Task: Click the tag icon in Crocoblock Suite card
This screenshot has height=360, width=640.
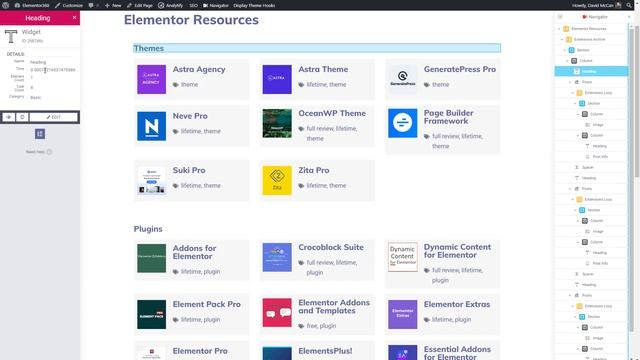Action: click(x=301, y=263)
